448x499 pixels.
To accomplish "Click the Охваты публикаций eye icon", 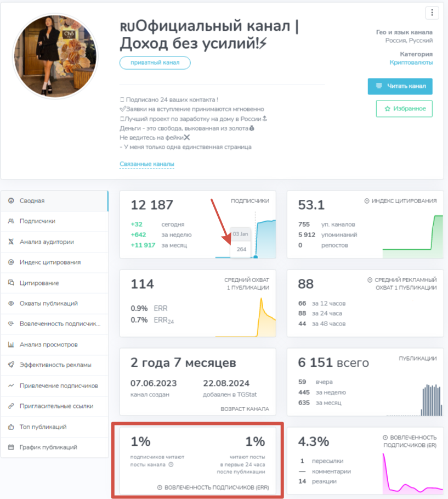I will point(11,303).
